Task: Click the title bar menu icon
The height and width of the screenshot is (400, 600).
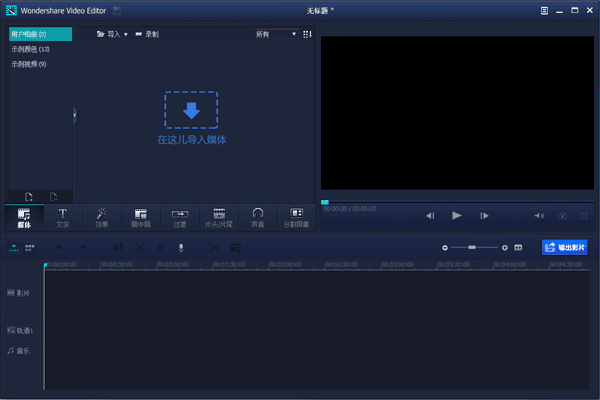Action: [x=544, y=11]
